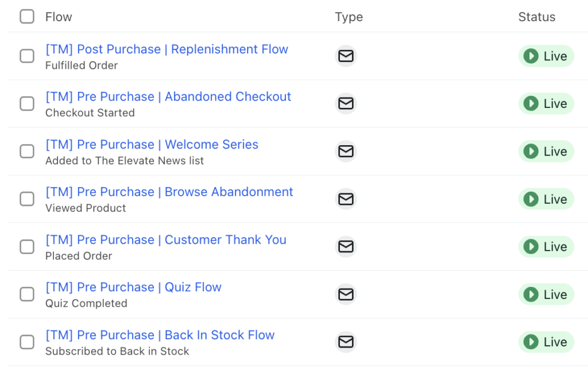Tick the Customer Thank You row checkbox

pyautogui.click(x=27, y=247)
